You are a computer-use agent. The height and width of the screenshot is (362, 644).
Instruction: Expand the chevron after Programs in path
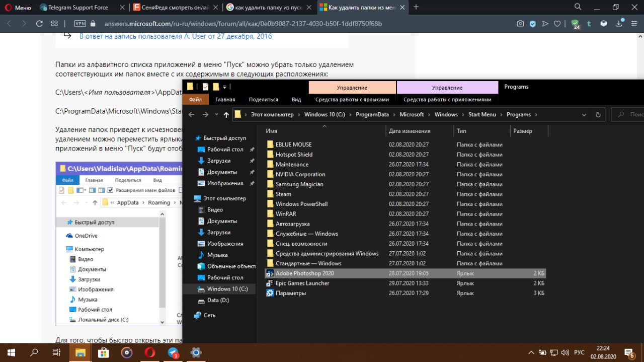(x=536, y=114)
